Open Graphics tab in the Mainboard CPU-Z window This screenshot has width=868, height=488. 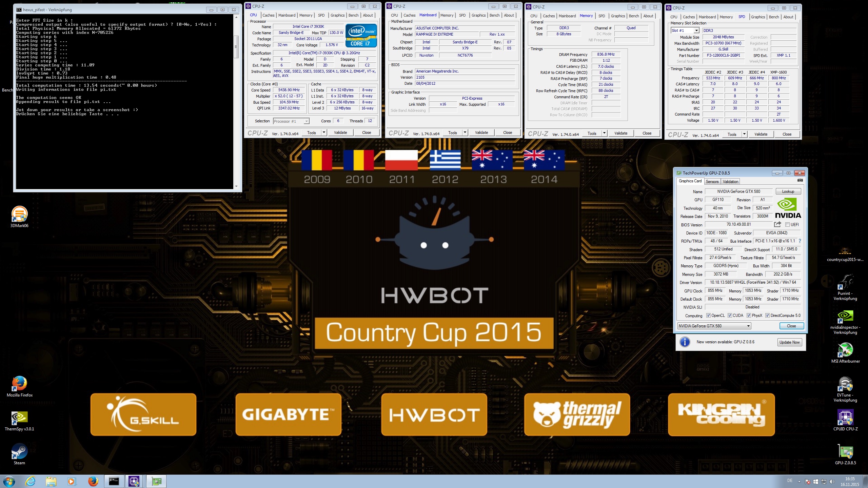tap(478, 15)
